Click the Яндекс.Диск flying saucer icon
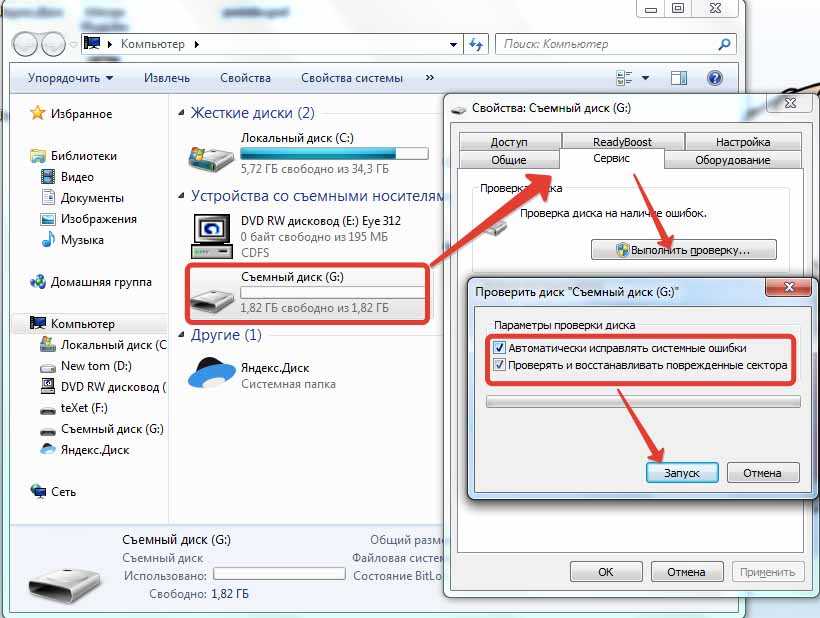This screenshot has width=820, height=618. coord(212,373)
